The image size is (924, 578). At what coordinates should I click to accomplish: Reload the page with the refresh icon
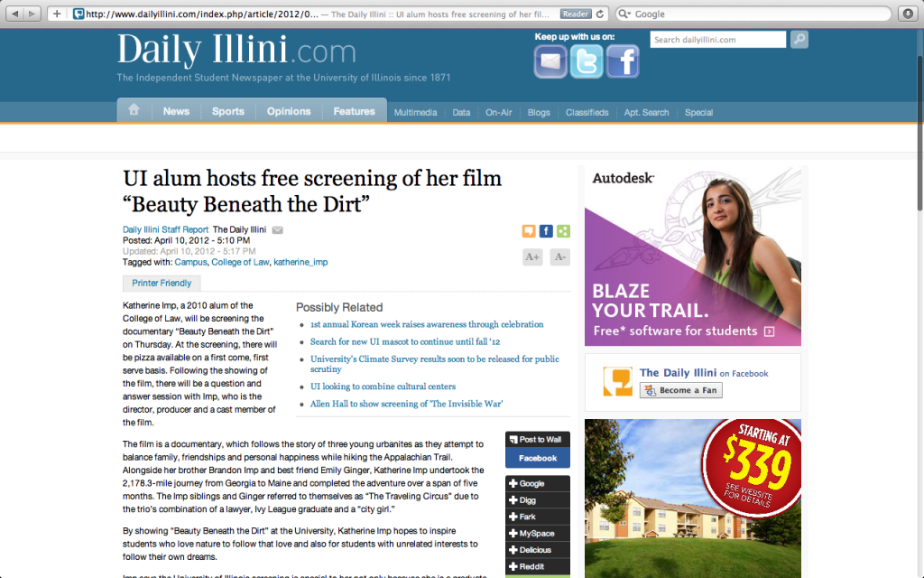(600, 14)
